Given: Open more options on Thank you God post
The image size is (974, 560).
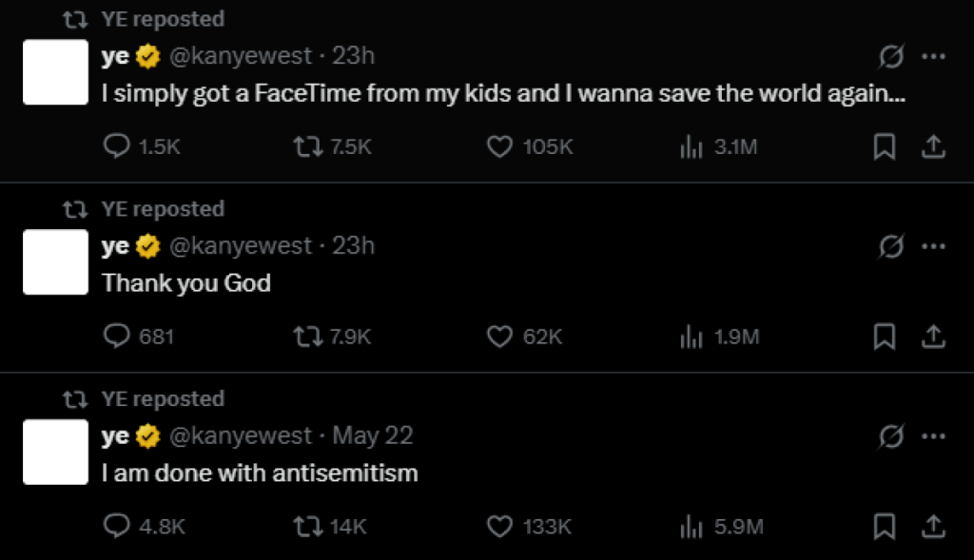Looking at the screenshot, I should (x=934, y=247).
